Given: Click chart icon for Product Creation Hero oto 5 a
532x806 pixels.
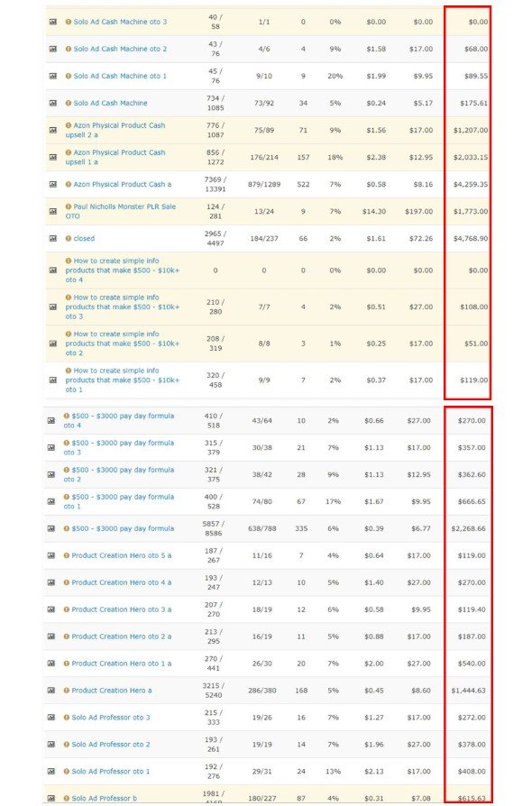Looking at the screenshot, I should (50, 555).
